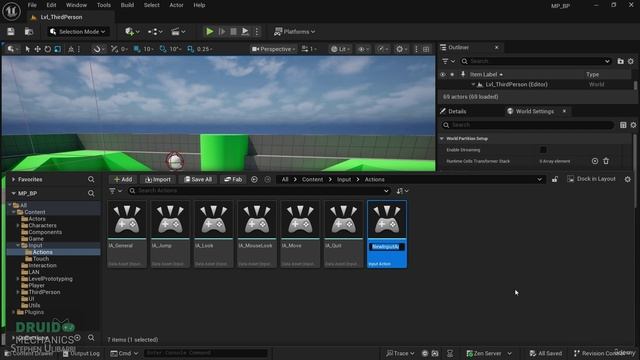Open Outliner settings gear

(x=631, y=61)
